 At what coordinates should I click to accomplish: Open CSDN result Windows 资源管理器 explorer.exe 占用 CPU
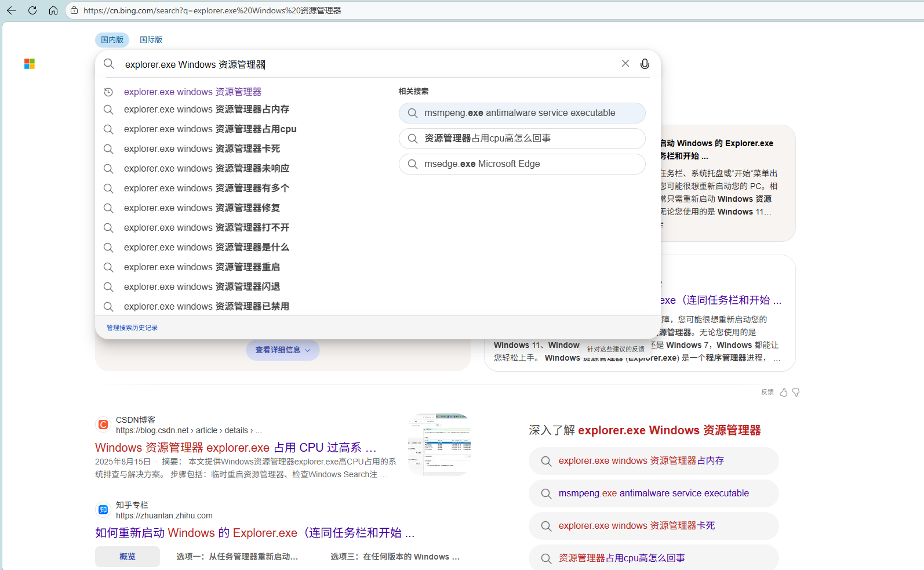coord(236,448)
